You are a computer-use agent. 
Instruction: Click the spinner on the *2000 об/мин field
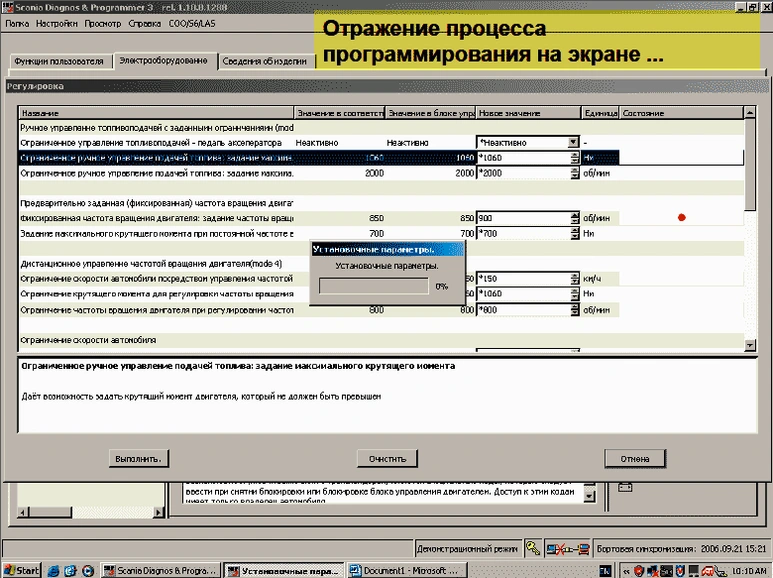[x=573, y=173]
